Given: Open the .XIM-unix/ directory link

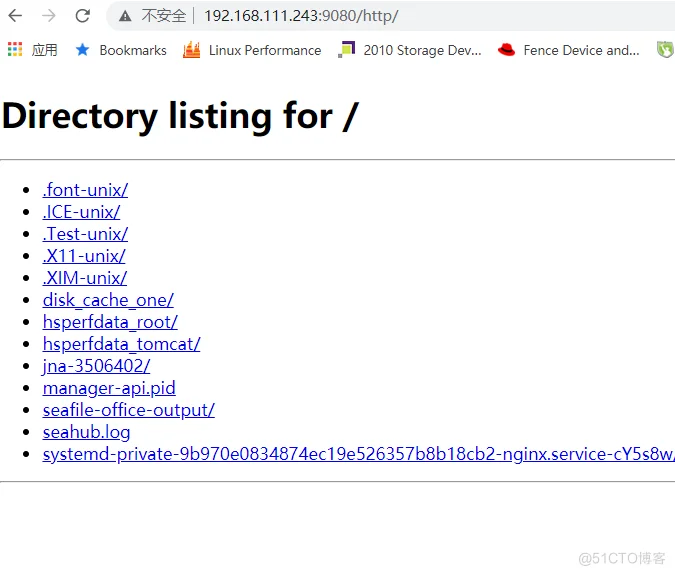Looking at the screenshot, I should [85, 278].
